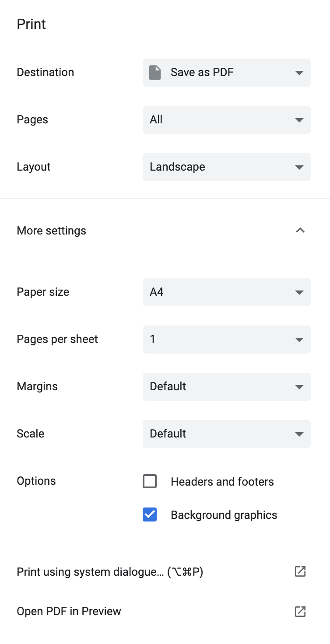330x644 pixels.
Task: Open the Pages per sheet dropdown
Action: click(x=227, y=339)
